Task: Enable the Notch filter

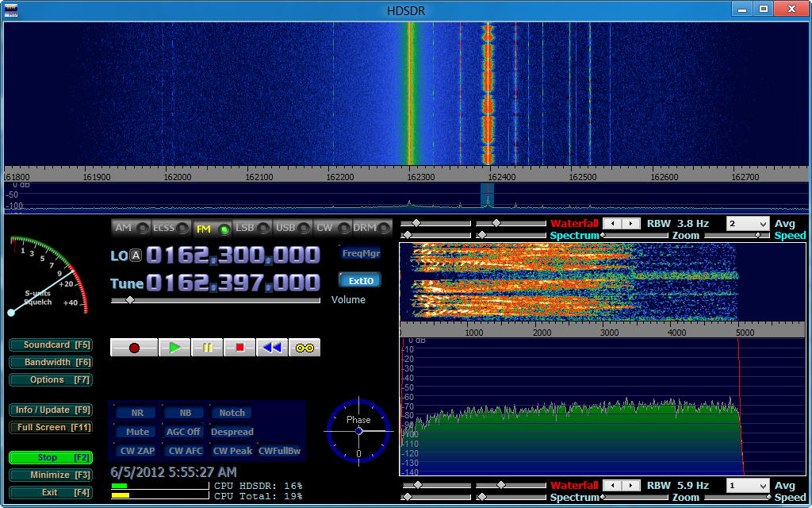Action: (232, 413)
